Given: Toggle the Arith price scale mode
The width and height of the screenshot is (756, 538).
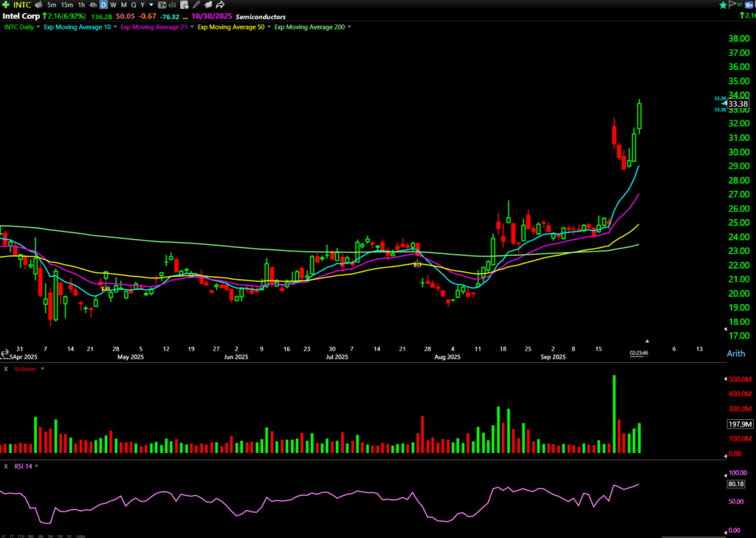Looking at the screenshot, I should (735, 354).
